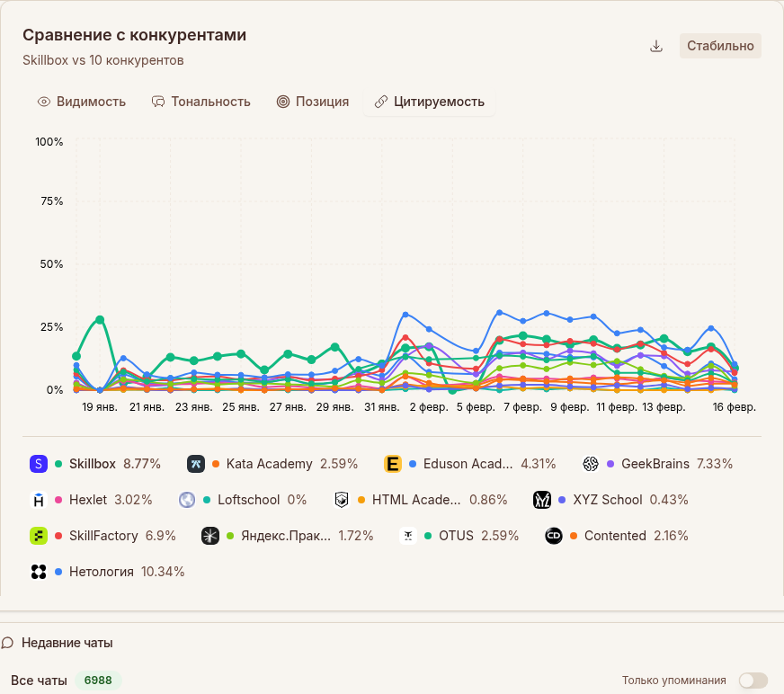Enable the Только упоминания switch
Screen dimensions: 784x694
click(x=753, y=681)
